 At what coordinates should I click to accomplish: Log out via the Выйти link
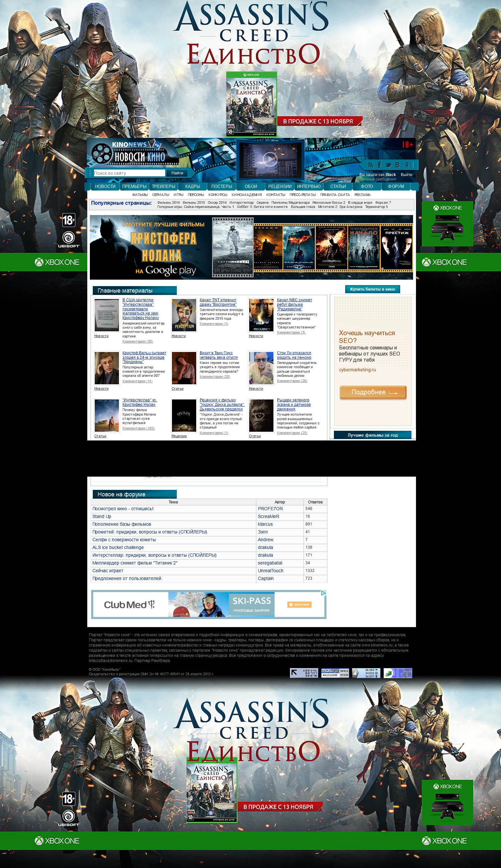click(x=406, y=175)
